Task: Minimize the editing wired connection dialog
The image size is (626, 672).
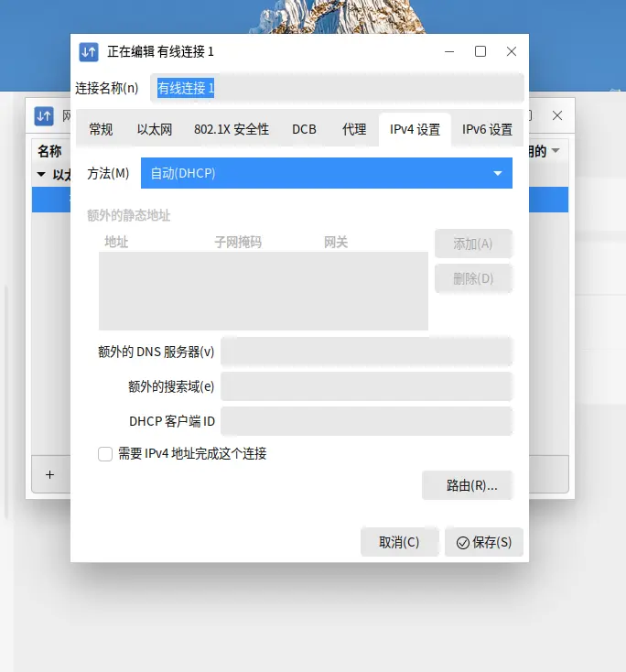Action: [449, 52]
